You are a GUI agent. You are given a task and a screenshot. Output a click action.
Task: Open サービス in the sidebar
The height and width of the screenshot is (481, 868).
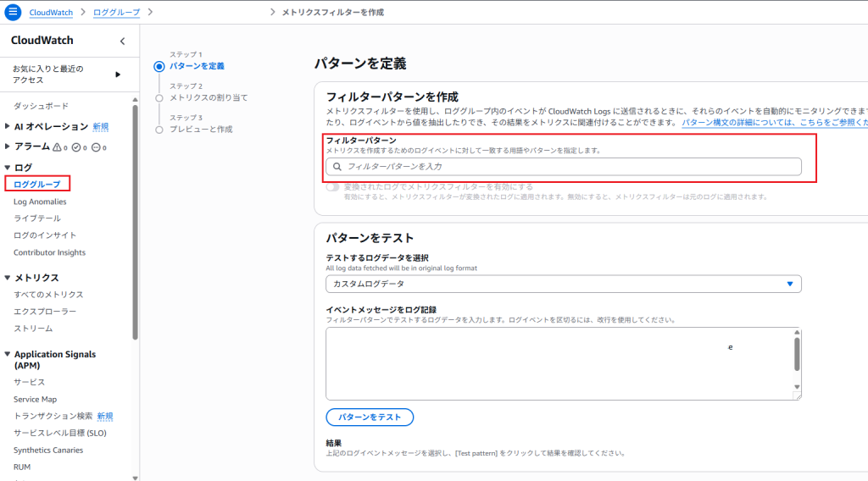tap(30, 382)
